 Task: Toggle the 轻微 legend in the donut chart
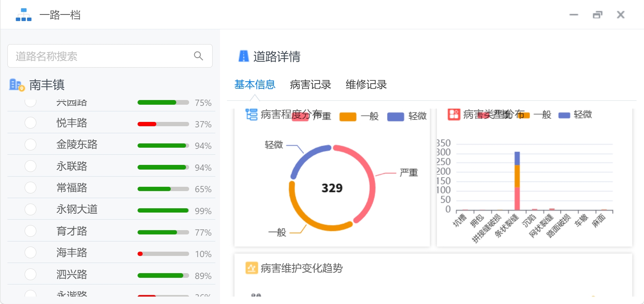407,116
